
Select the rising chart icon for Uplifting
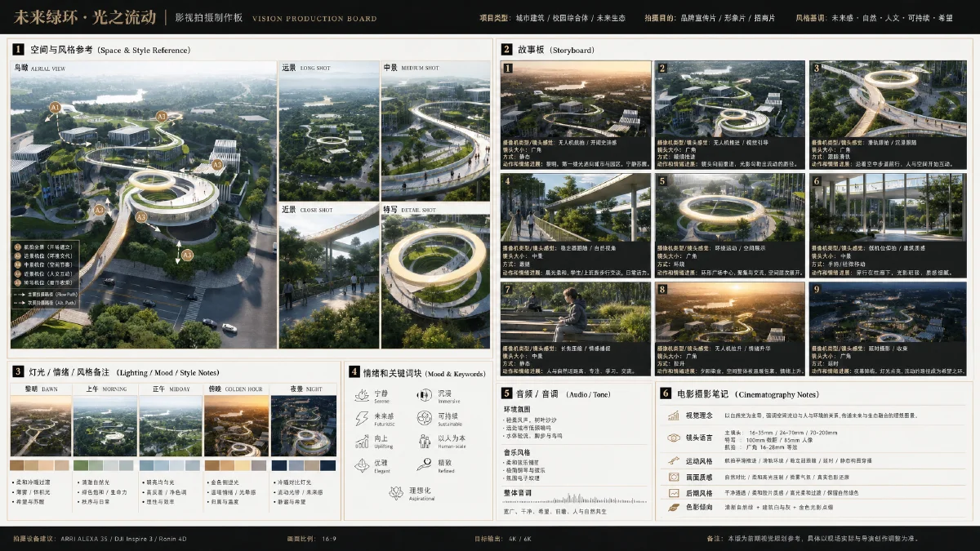[362, 441]
